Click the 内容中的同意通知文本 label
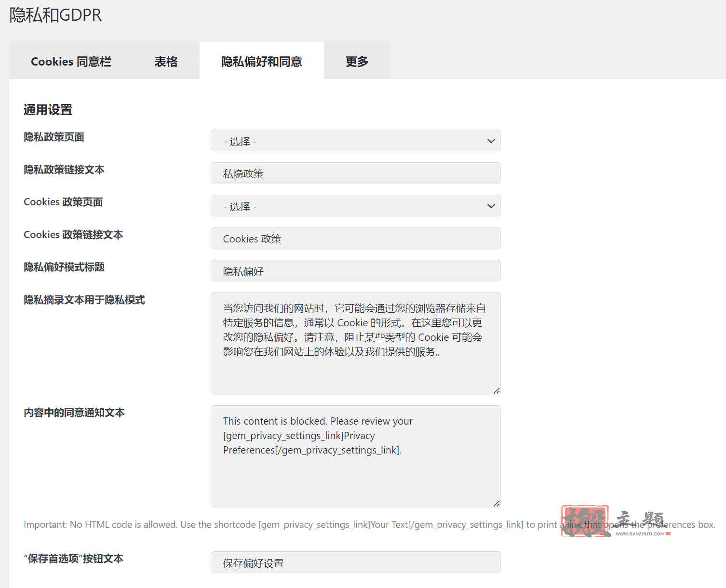Viewport: 726px width, 588px height. point(74,413)
